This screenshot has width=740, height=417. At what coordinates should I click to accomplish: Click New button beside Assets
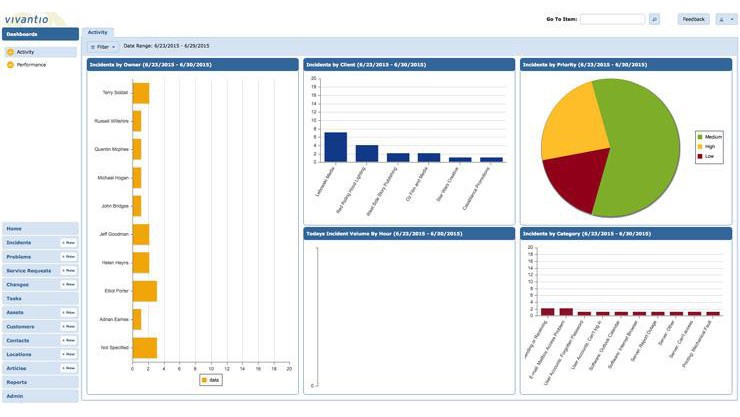click(68, 313)
